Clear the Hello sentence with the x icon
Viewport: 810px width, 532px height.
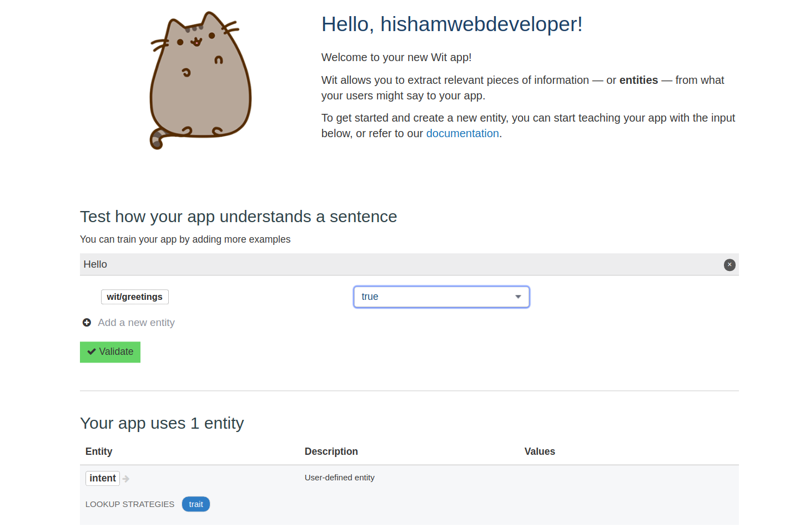[729, 265]
